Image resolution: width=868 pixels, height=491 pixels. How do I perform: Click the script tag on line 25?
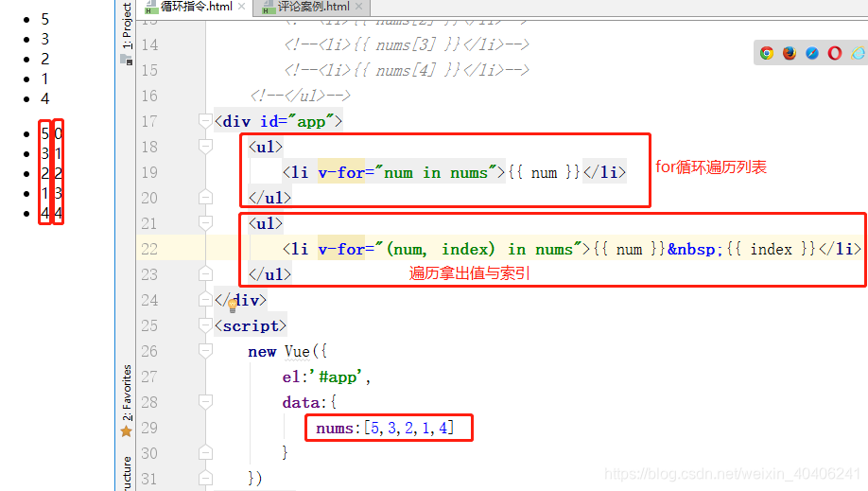pyautogui.click(x=251, y=325)
